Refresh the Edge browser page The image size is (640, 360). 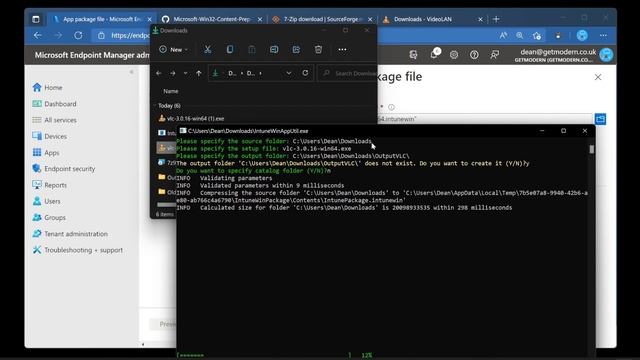78,36
